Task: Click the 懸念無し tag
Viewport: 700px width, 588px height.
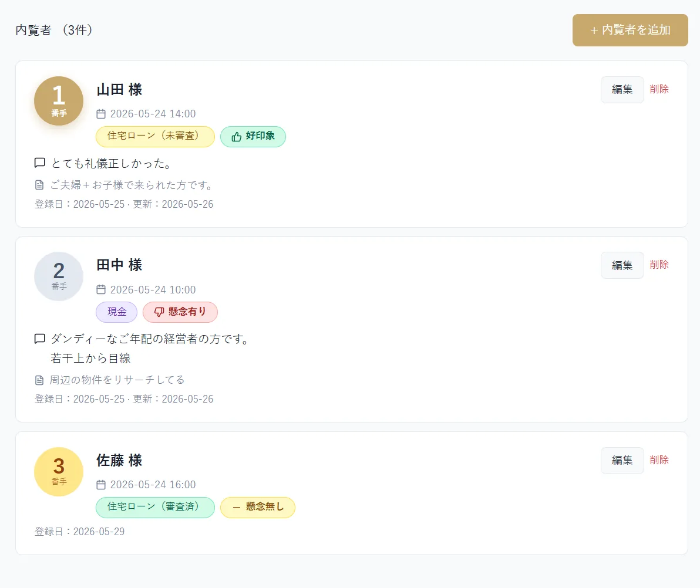Action: (258, 507)
